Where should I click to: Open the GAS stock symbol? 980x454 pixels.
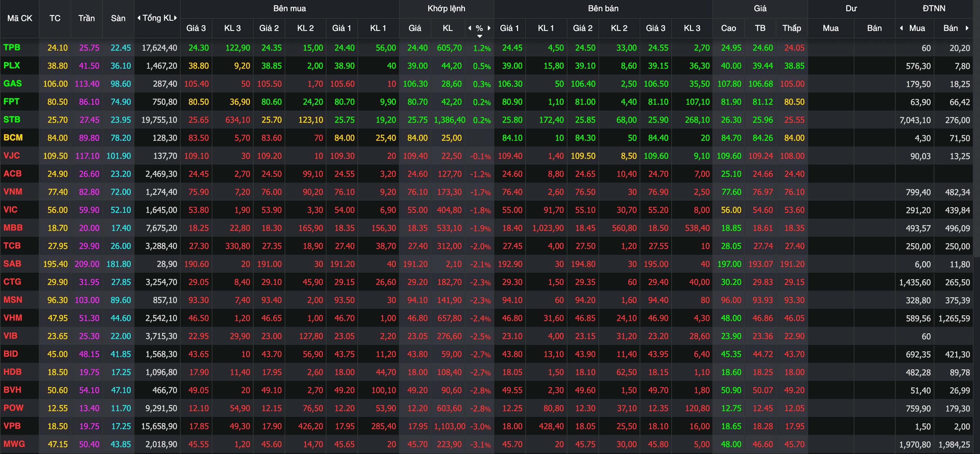click(x=13, y=83)
